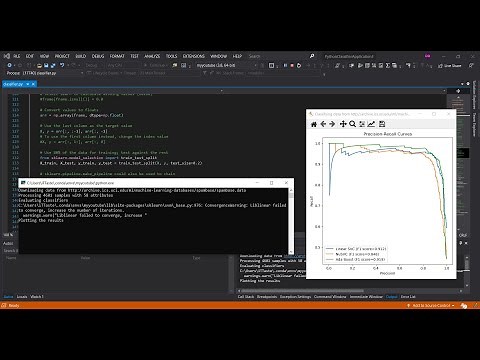Screen dimensions: 480x360
Task: Click the search magnifier icon in title bar
Action: pyautogui.click(x=312, y=56)
